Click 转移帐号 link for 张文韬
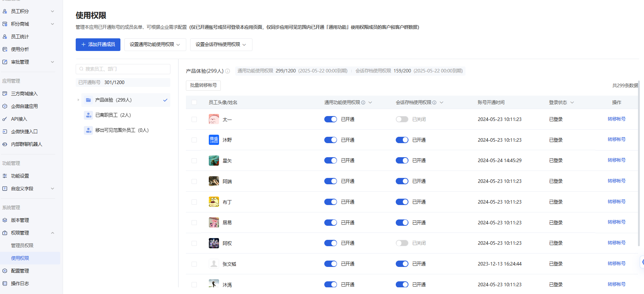644x294 pixels. pyautogui.click(x=617, y=263)
